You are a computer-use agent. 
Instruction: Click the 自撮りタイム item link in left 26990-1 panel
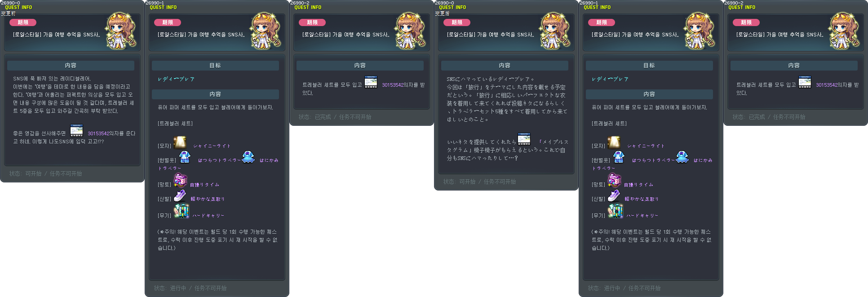(204, 185)
